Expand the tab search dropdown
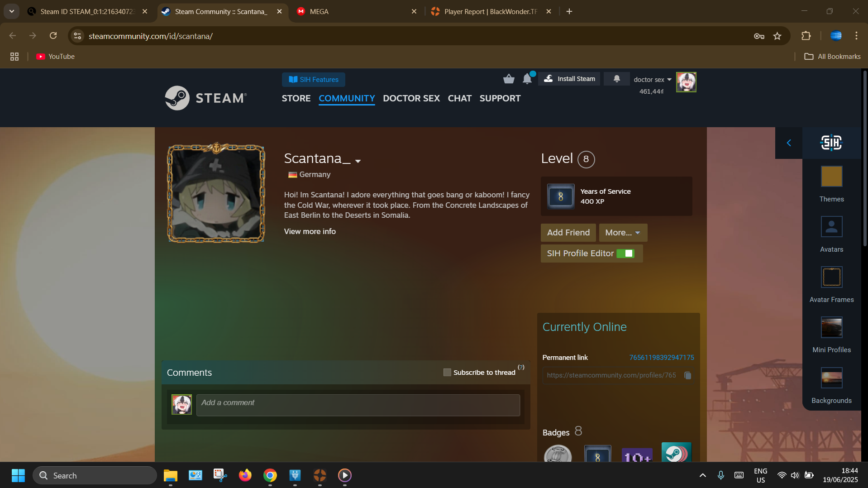 point(11,11)
